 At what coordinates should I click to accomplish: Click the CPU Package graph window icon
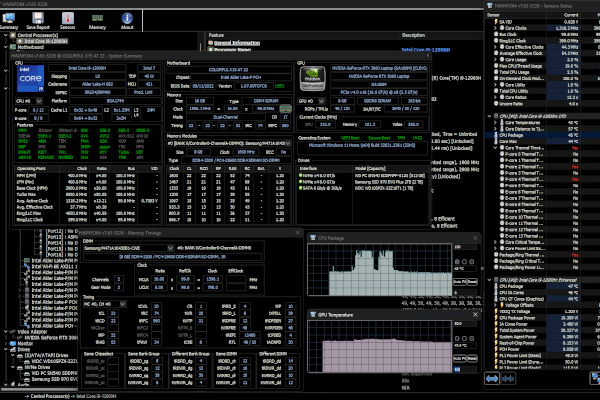(313, 238)
